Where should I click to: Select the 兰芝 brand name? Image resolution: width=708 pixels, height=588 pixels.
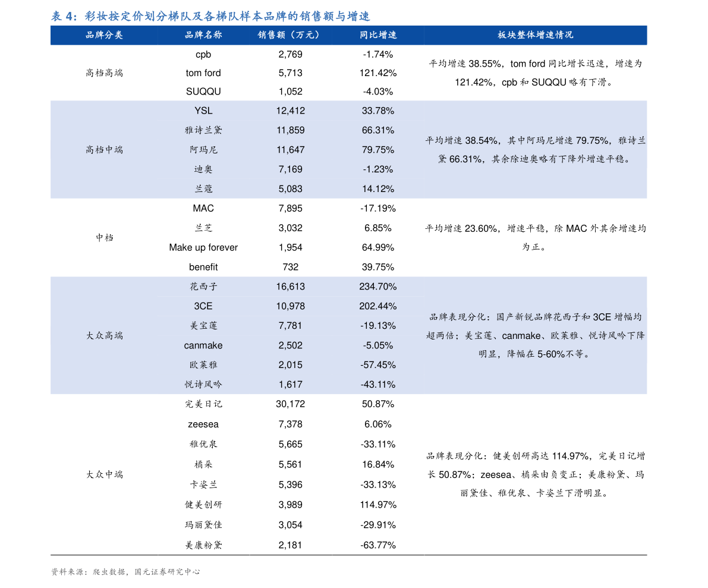(203, 228)
